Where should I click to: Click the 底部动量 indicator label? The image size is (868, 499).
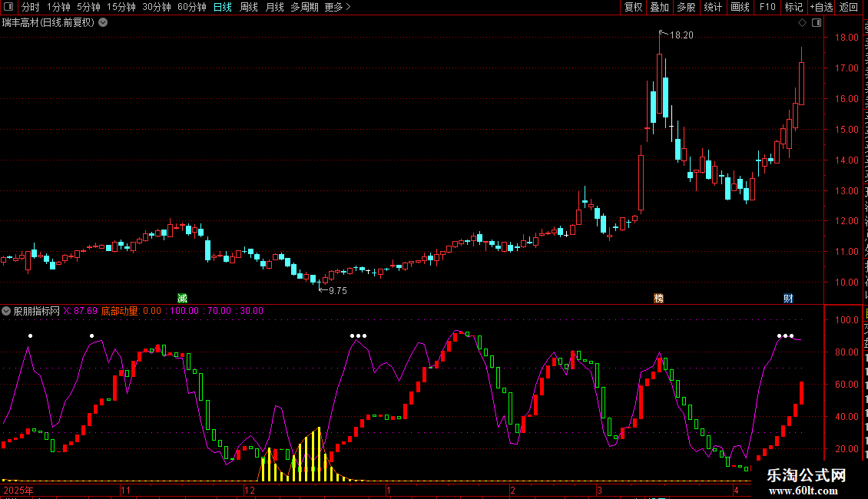click(x=119, y=311)
